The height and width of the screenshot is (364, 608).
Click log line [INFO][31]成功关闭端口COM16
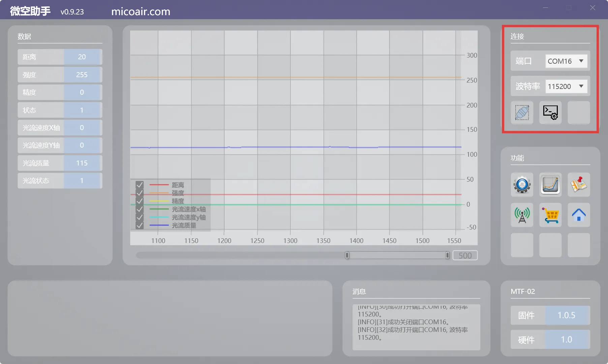[x=403, y=322]
